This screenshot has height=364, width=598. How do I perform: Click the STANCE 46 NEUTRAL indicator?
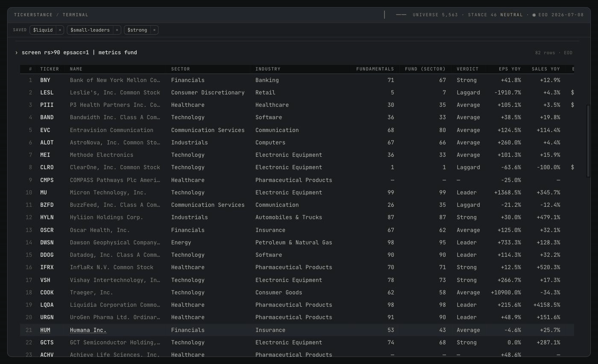coord(495,15)
